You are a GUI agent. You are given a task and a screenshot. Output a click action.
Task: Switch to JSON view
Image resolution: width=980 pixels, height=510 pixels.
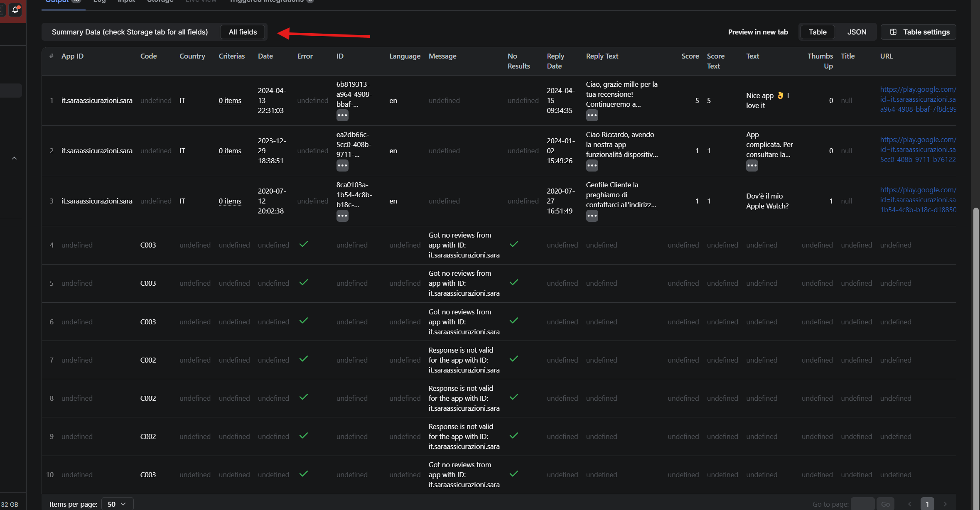click(857, 32)
